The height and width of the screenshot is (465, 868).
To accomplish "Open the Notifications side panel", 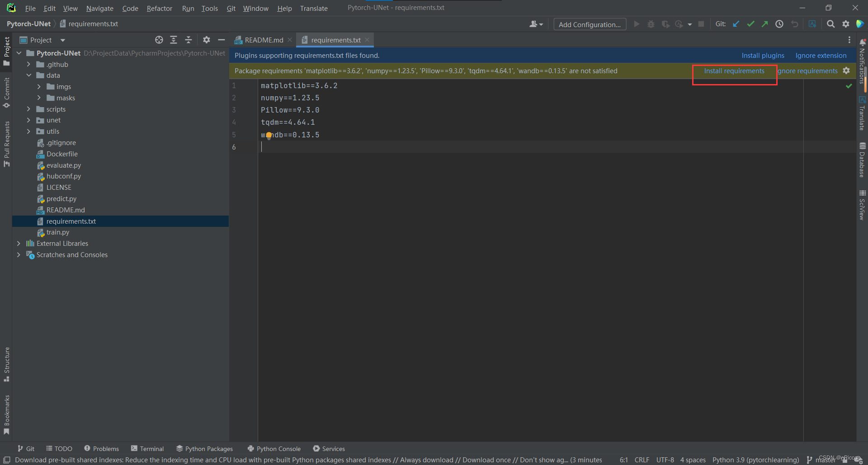I will tap(862, 61).
